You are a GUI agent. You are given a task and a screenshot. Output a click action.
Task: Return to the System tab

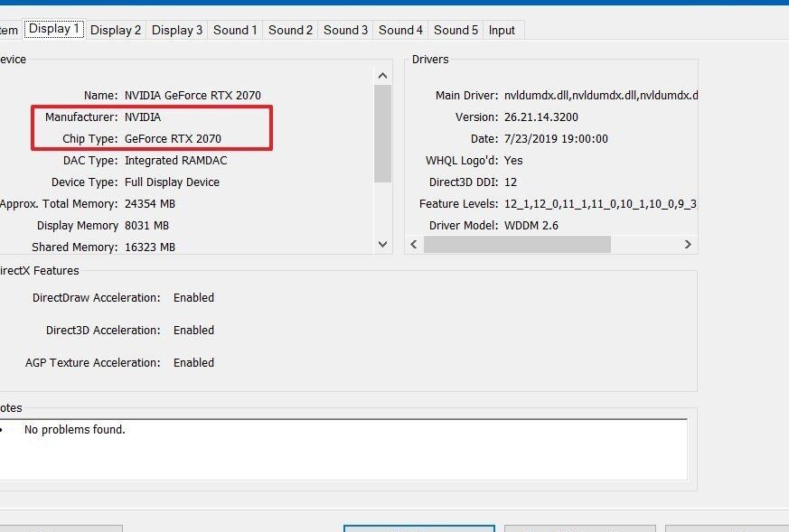9,30
